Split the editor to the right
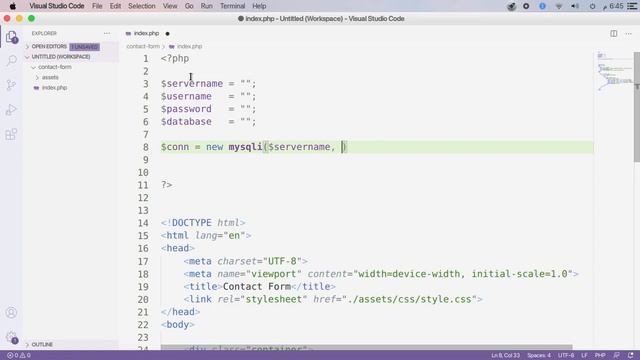This screenshot has width=640, height=360. [x=613, y=33]
